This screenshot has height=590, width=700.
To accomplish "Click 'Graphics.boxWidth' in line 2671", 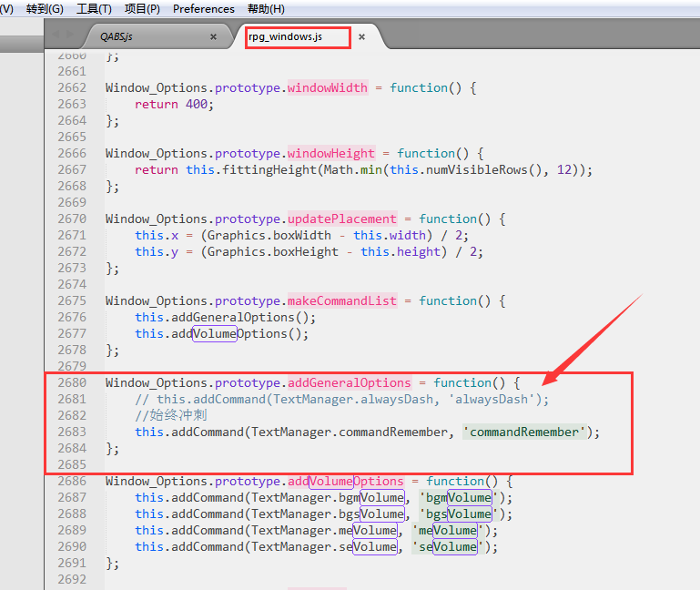I will point(269,236).
